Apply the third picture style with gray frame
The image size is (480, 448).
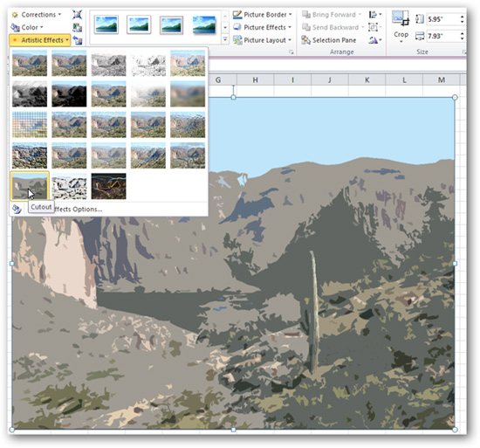click(x=171, y=24)
